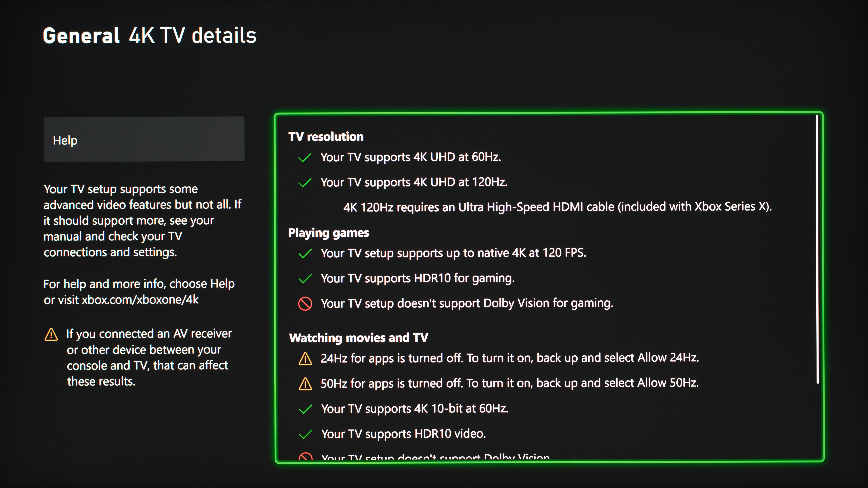Click the General breadcrumb heading
This screenshot has width=868, height=488.
tap(81, 35)
